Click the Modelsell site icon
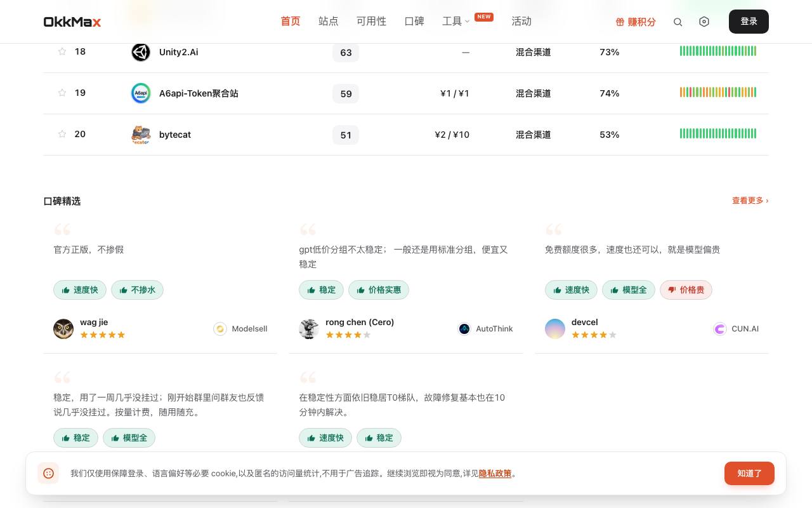 coord(220,329)
